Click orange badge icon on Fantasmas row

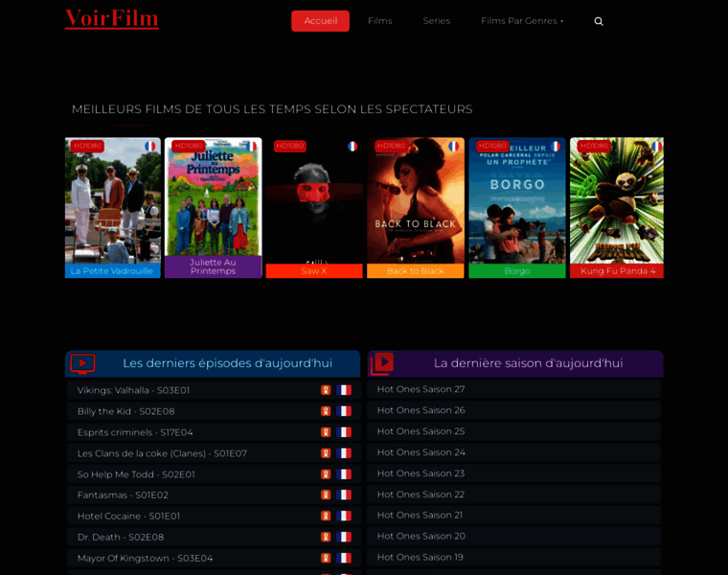pyautogui.click(x=326, y=494)
